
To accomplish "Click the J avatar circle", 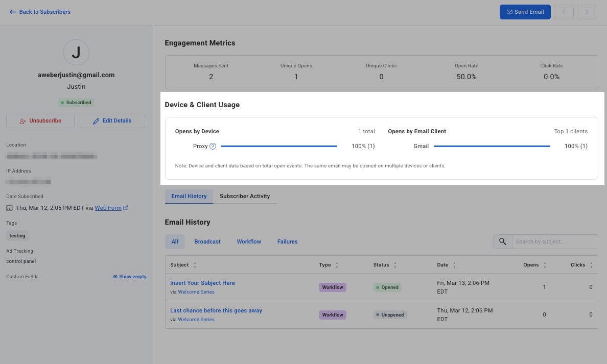I will pyautogui.click(x=76, y=52).
